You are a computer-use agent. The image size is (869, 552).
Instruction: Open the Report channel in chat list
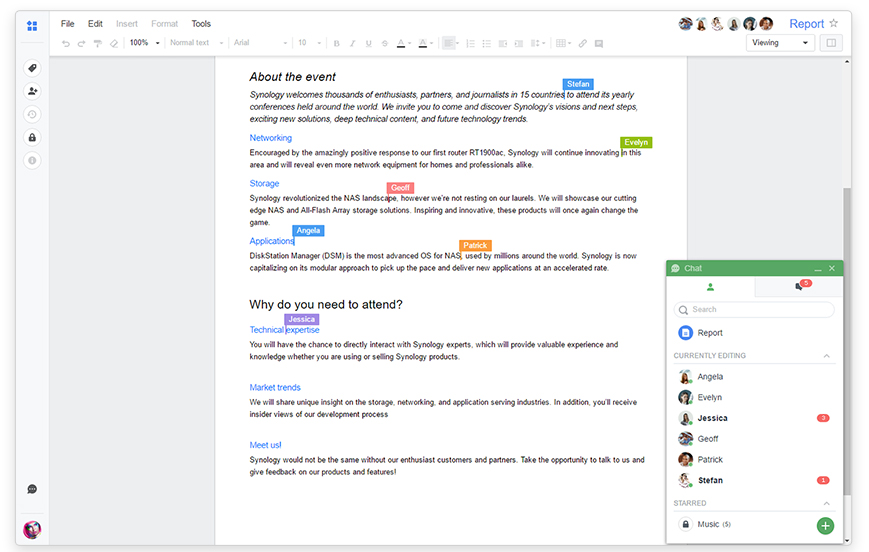(755, 333)
